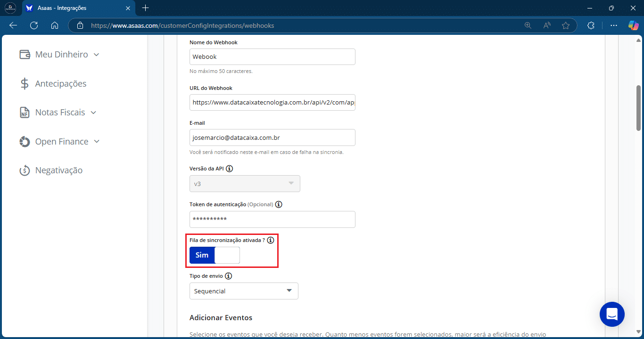Close the Asaas - Integrações tab
The height and width of the screenshot is (339, 644).
[128, 8]
